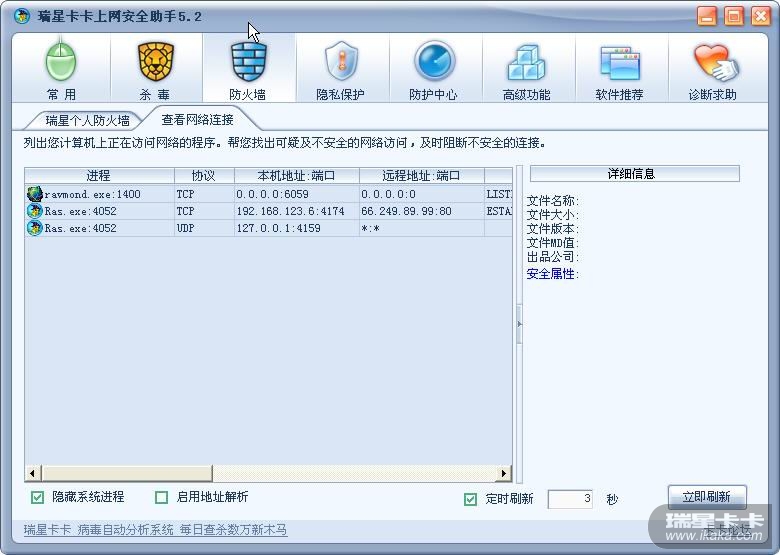Open the 杀毒 lion shield icon

click(155, 62)
